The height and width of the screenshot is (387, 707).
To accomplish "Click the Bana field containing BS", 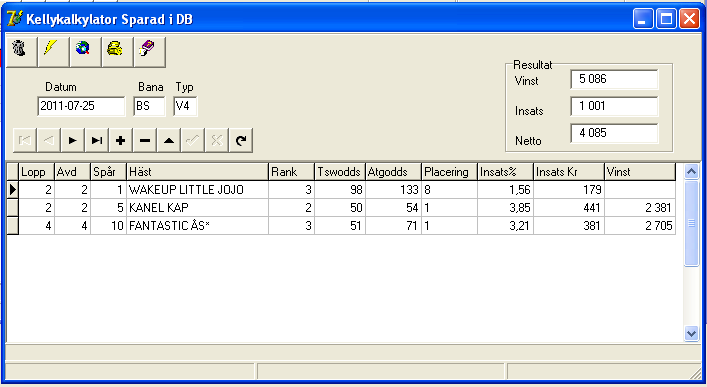I will (x=149, y=106).
